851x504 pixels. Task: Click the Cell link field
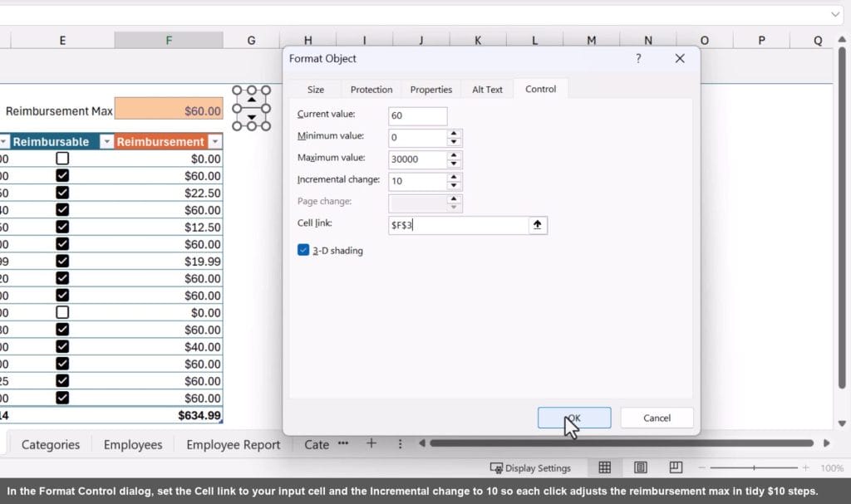pos(458,225)
